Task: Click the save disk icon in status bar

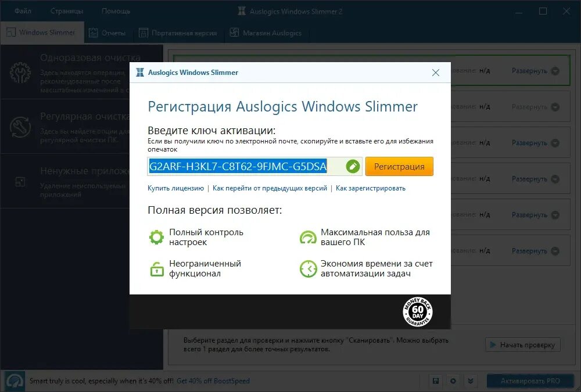Action: [436, 381]
